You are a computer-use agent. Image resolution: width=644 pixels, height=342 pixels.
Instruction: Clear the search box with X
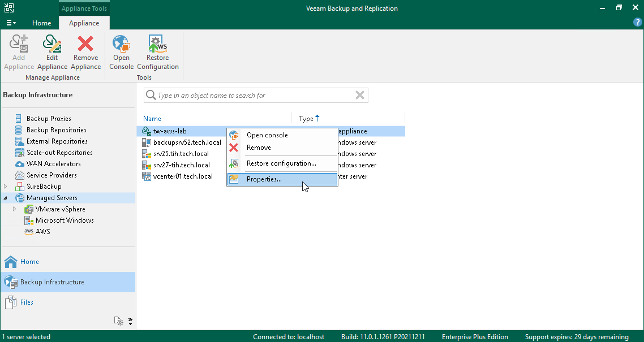360,95
